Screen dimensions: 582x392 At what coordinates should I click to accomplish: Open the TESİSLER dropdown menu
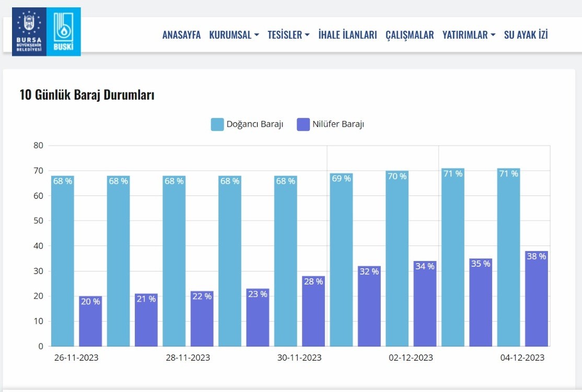click(288, 35)
